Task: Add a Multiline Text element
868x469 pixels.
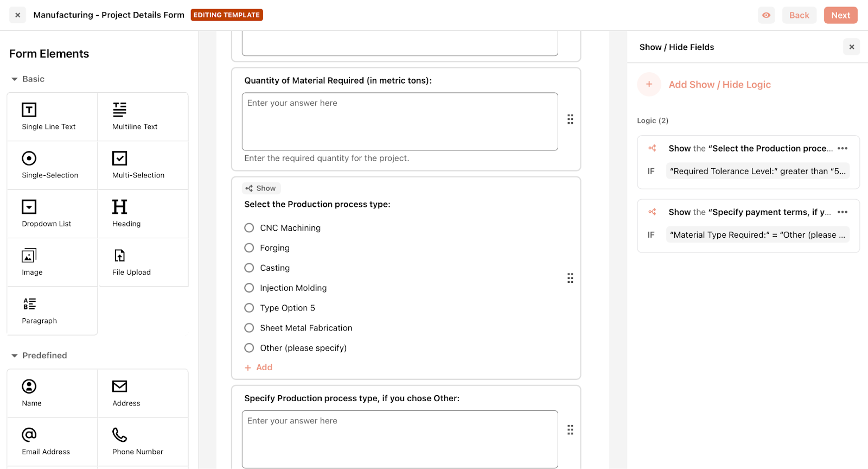Action: point(143,117)
